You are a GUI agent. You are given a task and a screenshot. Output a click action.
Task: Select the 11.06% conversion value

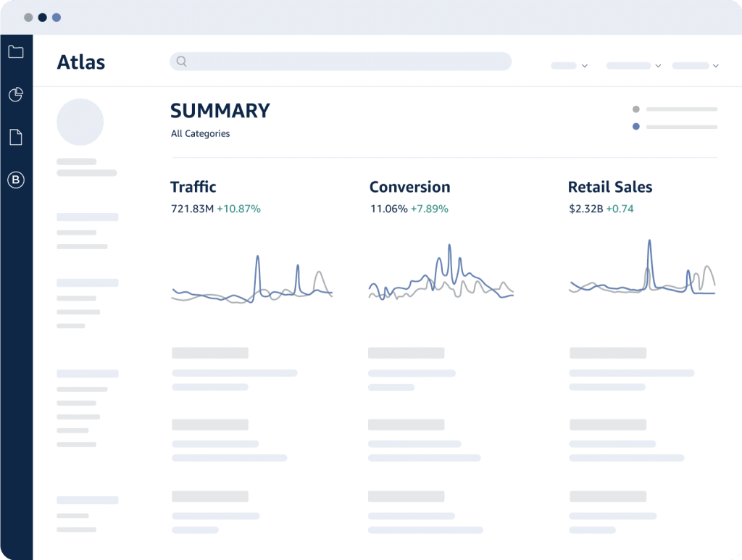388,209
